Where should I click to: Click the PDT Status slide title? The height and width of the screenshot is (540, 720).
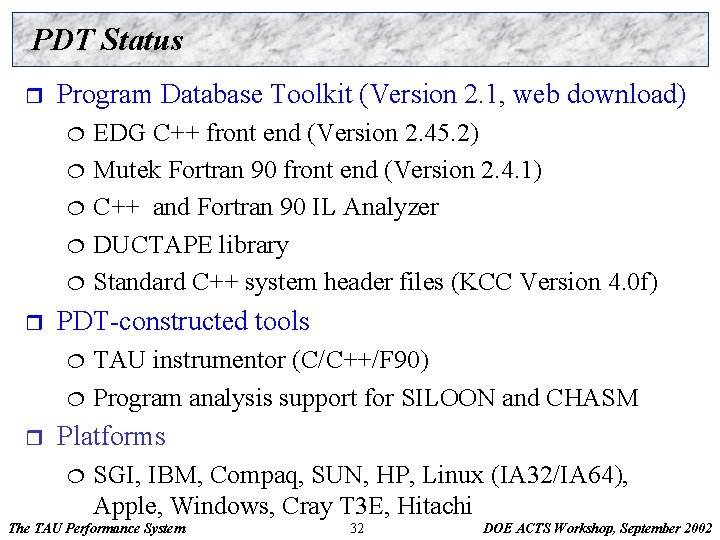[107, 39]
